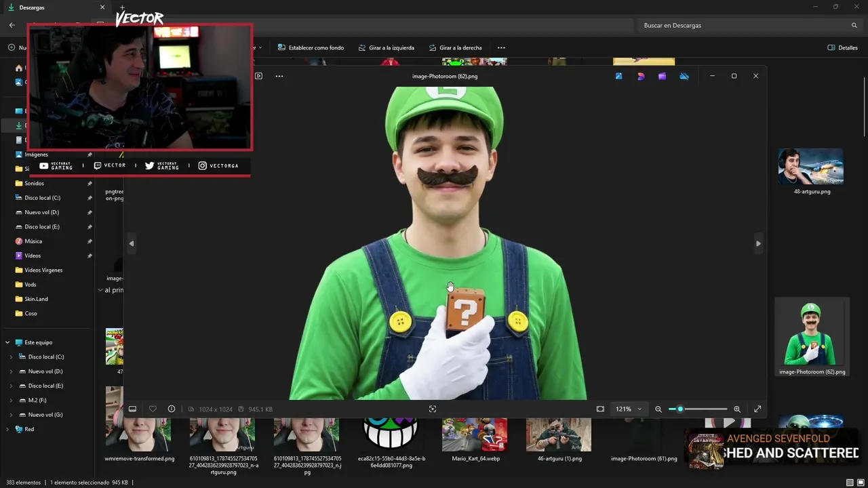The width and height of the screenshot is (868, 488).
Task: Click the OneDrive cloud icon in Photos
Action: [684, 76]
